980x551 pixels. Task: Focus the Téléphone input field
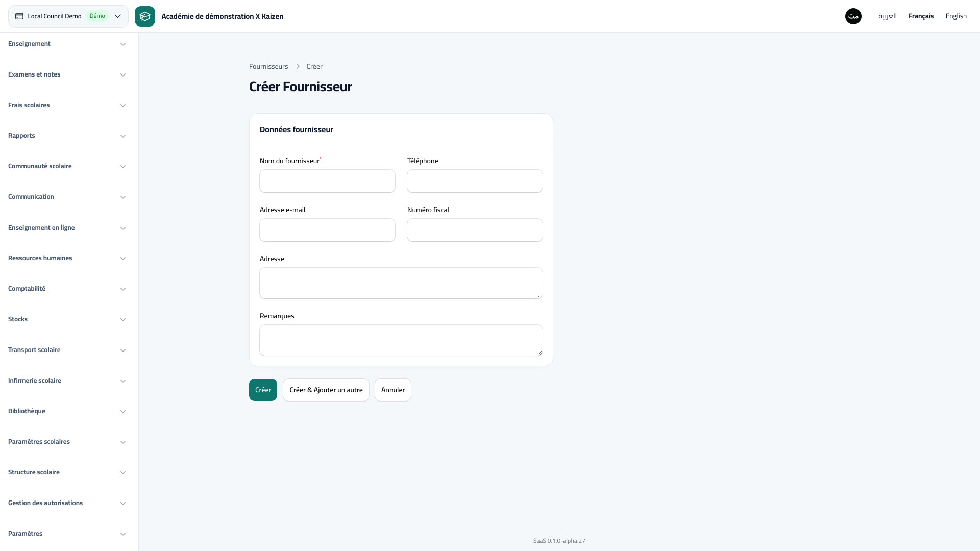pyautogui.click(x=475, y=181)
